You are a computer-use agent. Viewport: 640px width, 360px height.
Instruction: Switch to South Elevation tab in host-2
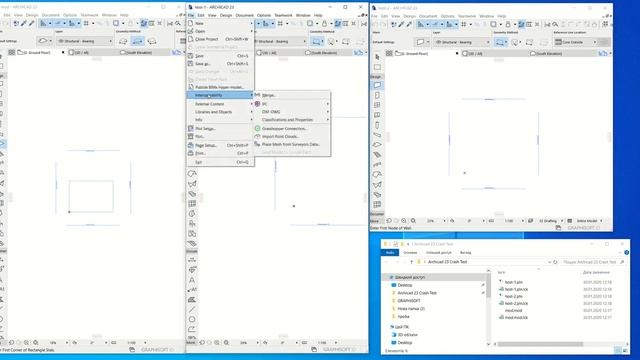coord(565,53)
